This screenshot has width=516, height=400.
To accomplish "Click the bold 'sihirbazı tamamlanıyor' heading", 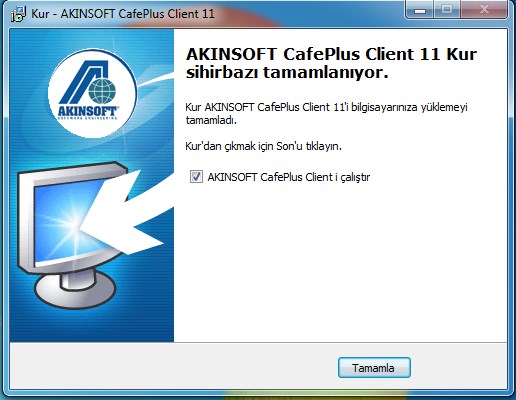I will tap(287, 73).
